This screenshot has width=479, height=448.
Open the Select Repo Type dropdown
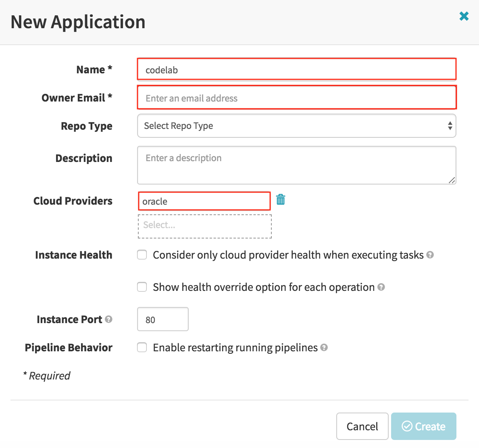[296, 126]
